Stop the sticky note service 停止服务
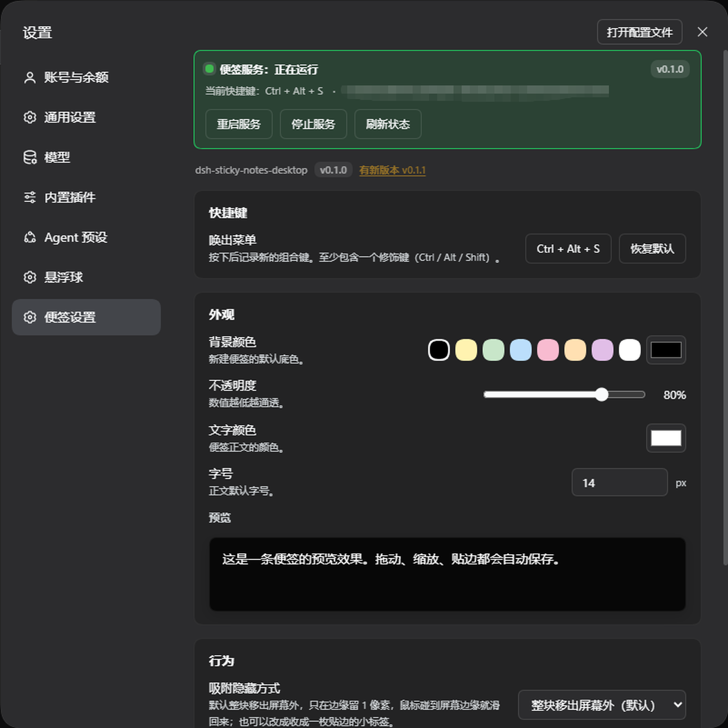 pyautogui.click(x=313, y=124)
